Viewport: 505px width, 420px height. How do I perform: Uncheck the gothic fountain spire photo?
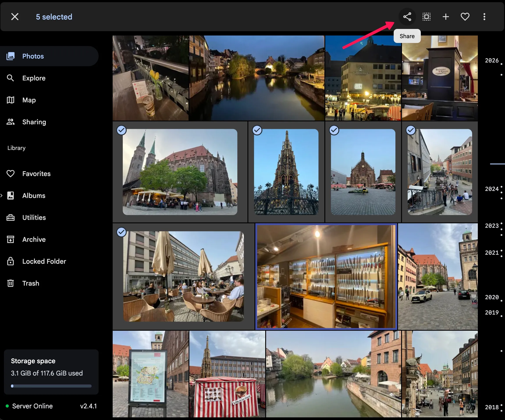tap(257, 130)
